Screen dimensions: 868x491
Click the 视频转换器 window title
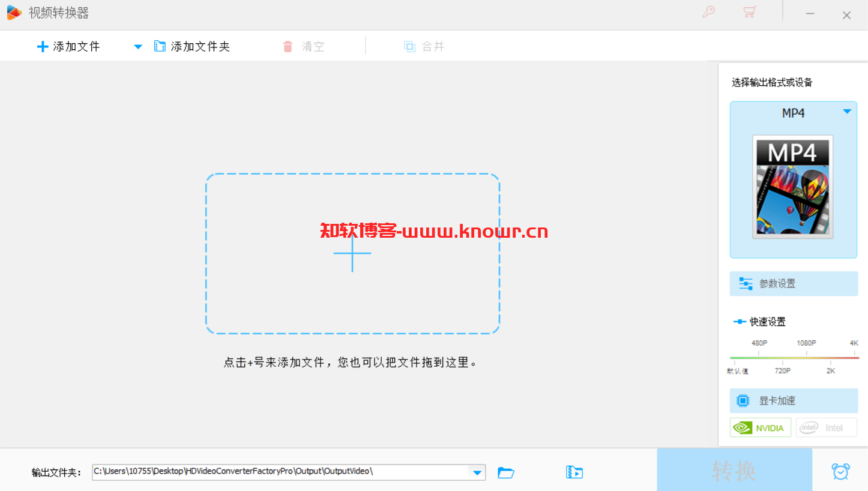pos(59,13)
